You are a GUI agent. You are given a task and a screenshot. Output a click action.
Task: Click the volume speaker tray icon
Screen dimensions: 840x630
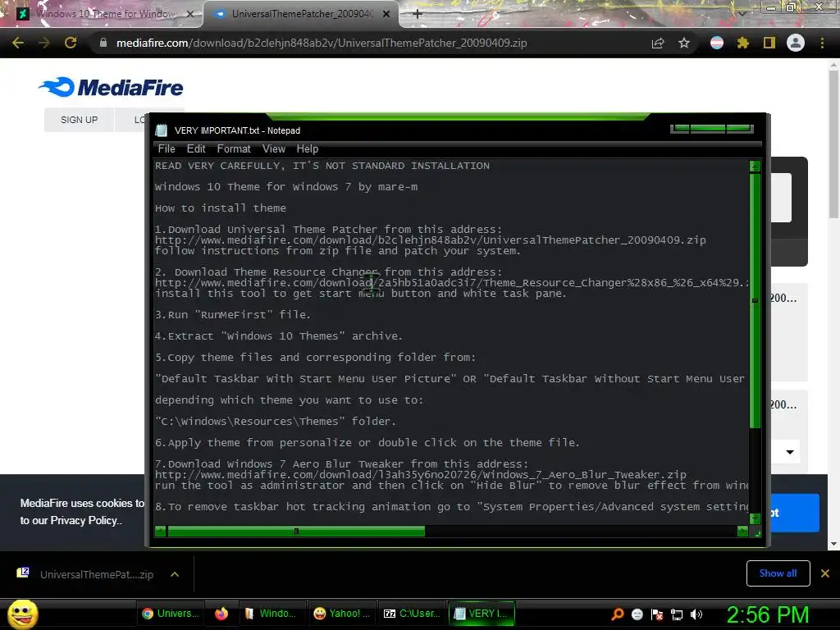[696, 614]
